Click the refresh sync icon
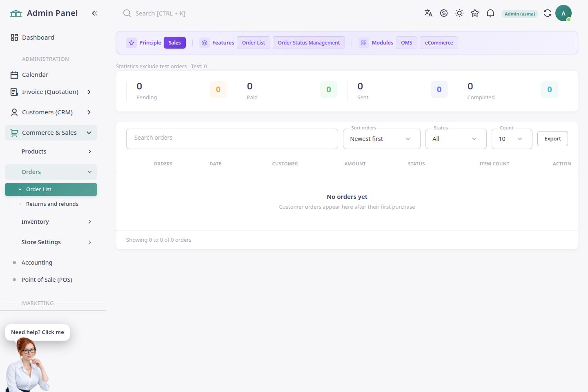This screenshot has height=392, width=588. (x=548, y=13)
